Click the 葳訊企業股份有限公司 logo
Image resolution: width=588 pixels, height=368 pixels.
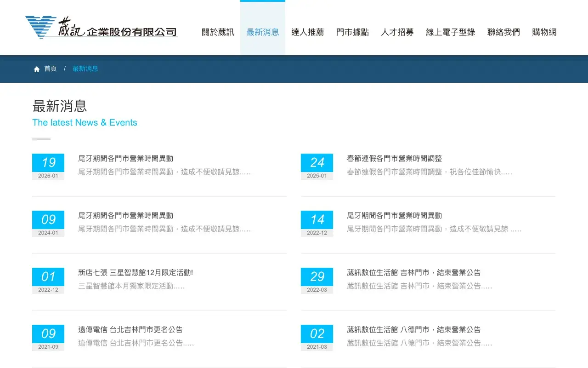click(102, 28)
